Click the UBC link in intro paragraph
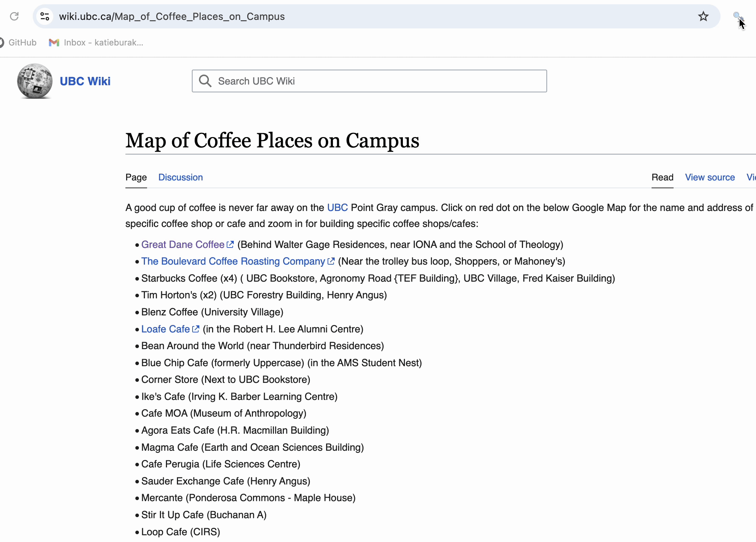This screenshot has width=756, height=542. [337, 207]
